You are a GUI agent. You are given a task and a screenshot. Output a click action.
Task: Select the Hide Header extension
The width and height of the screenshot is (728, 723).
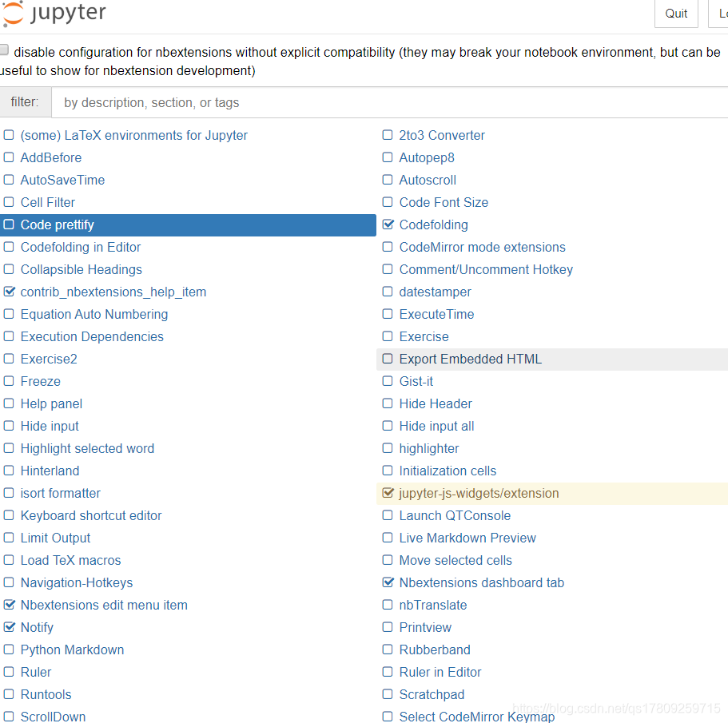[x=436, y=403]
